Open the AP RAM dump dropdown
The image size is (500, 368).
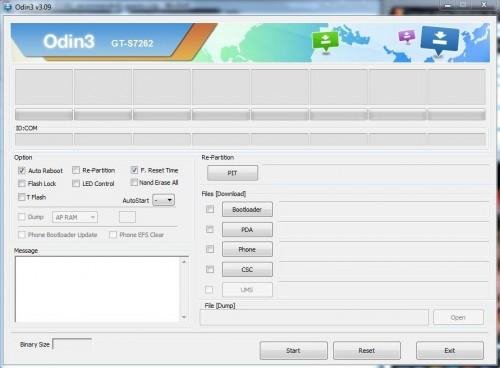75,217
